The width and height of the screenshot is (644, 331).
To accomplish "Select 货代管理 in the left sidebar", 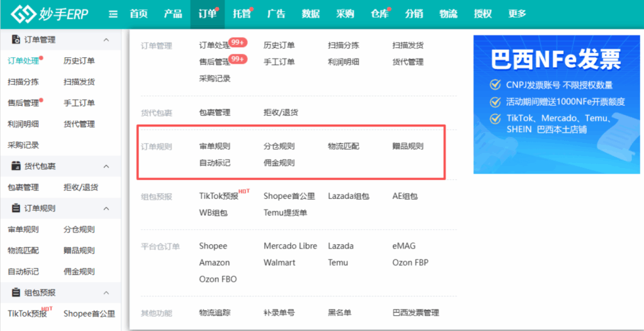I will [79, 124].
